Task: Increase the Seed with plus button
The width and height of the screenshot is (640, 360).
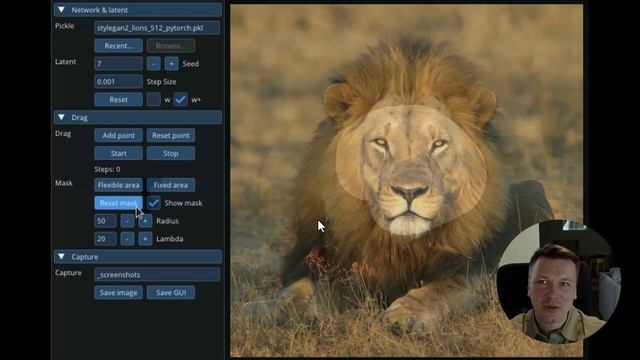Action: [171, 64]
